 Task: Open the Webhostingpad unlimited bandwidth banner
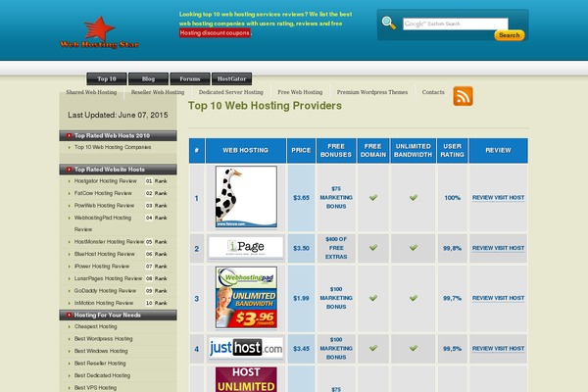click(x=246, y=298)
